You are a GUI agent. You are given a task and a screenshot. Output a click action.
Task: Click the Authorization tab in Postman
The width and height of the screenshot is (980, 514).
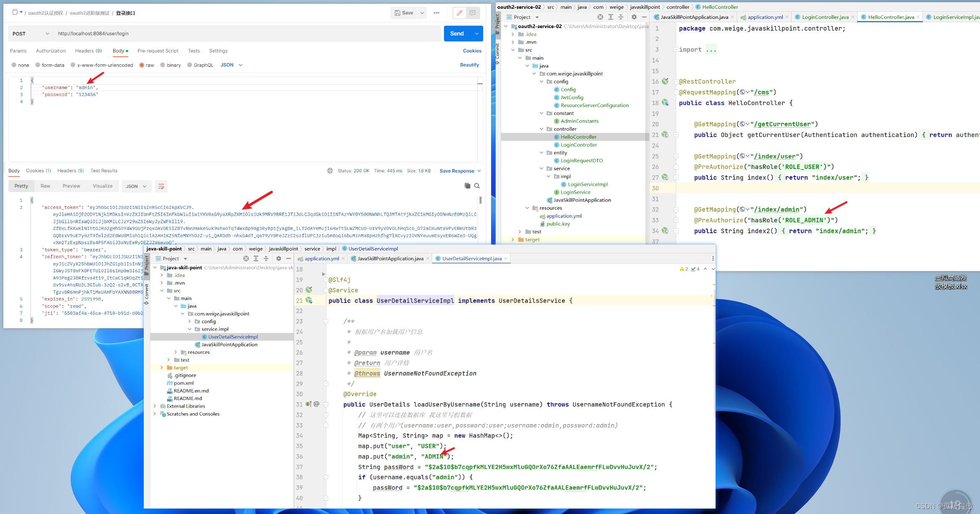50,50
